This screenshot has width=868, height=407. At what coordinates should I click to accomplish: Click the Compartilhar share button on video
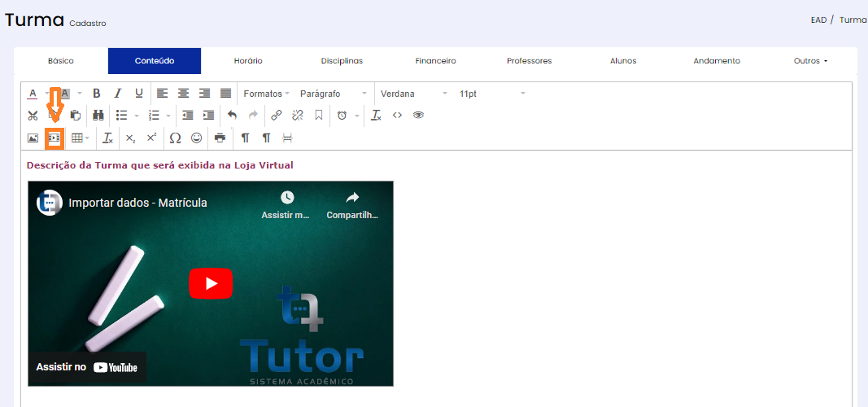point(352,205)
